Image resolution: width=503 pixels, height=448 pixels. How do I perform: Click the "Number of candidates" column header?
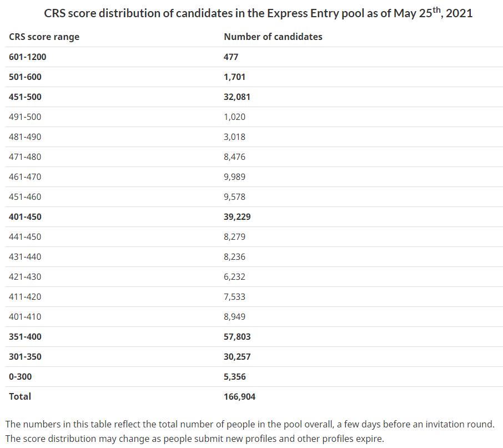point(273,37)
